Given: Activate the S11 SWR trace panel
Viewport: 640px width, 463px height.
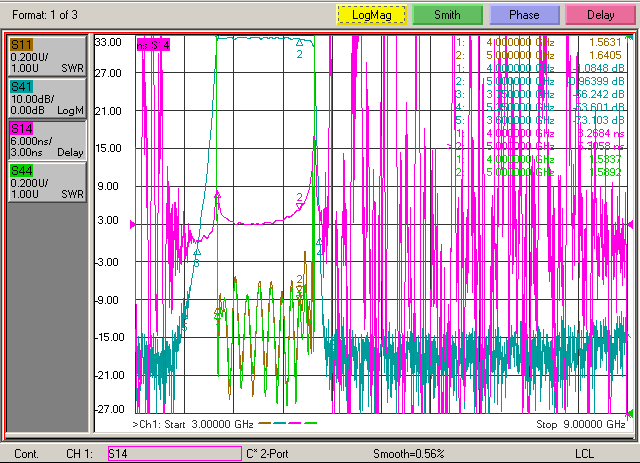Looking at the screenshot, I should (x=47, y=56).
